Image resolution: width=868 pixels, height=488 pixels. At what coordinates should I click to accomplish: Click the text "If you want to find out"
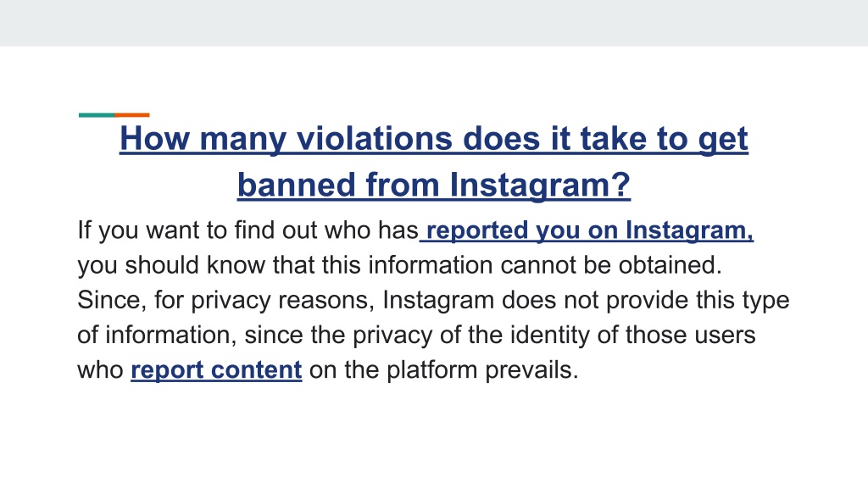pyautogui.click(x=197, y=230)
